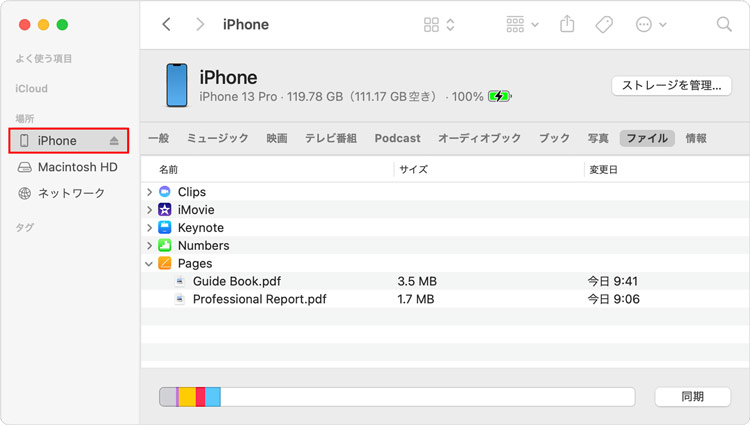Viewport: 750px width, 425px height.
Task: Select the Professional Report.pdf file name
Action: [x=260, y=299]
